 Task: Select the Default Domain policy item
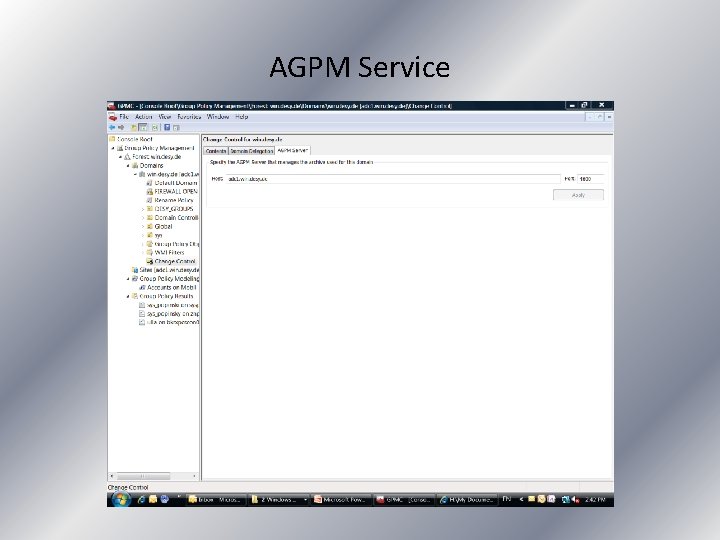176,183
